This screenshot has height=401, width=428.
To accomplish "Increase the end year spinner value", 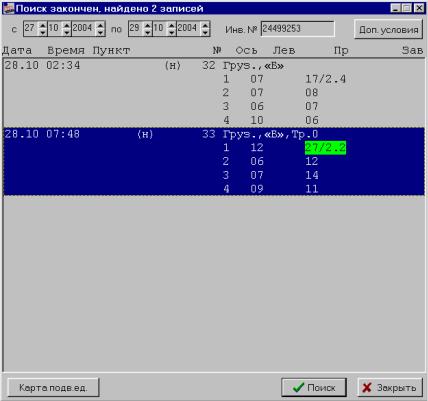I will pyautogui.click(x=205, y=25).
